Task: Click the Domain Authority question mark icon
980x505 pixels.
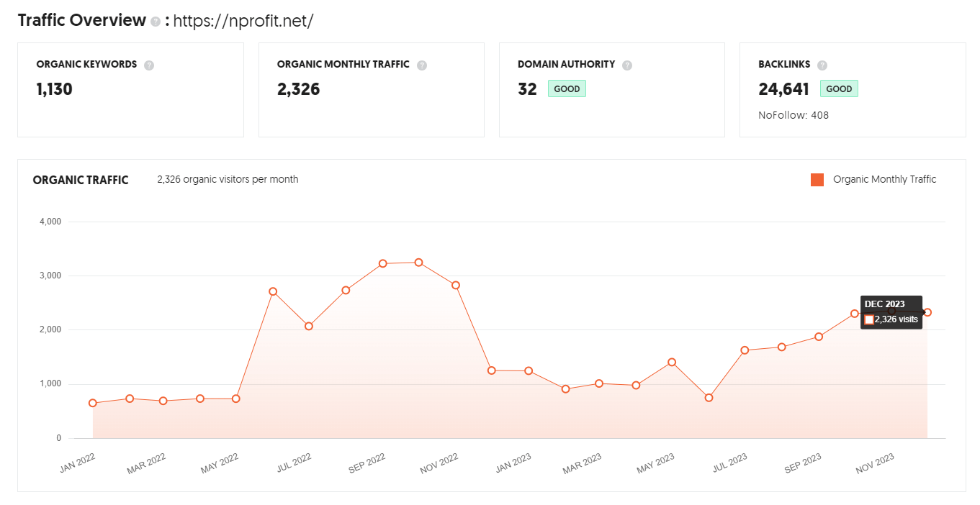Action: point(627,65)
